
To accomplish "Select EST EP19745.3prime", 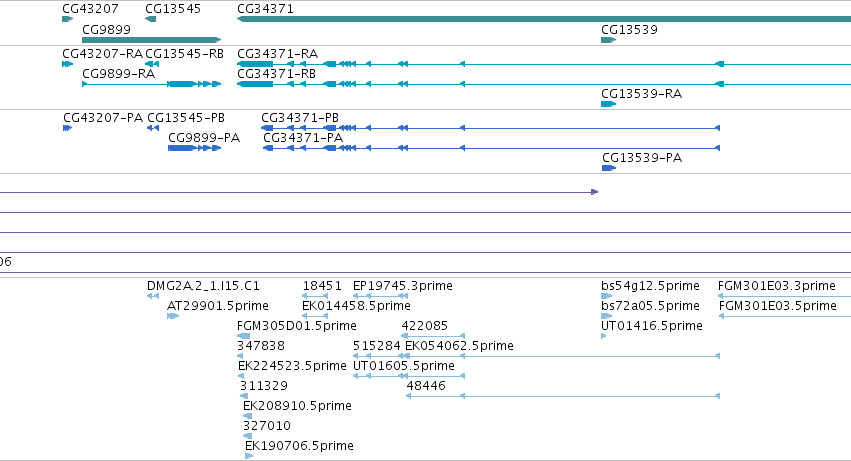I will coord(402,286).
